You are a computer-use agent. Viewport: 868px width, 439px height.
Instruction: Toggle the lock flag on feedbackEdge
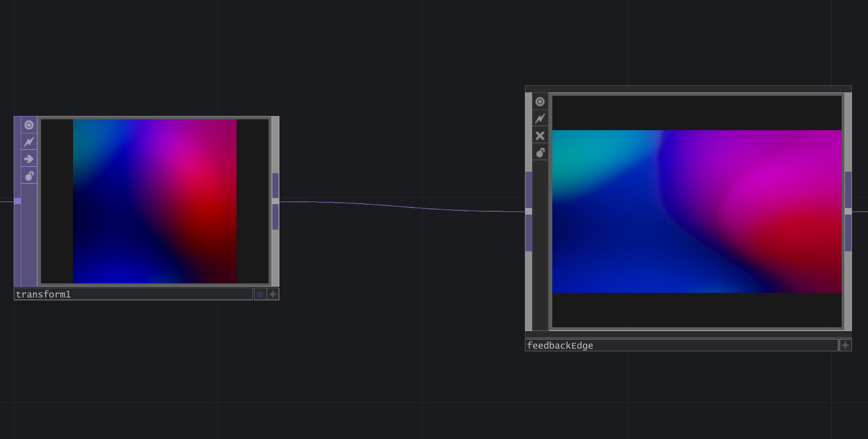[540, 152]
